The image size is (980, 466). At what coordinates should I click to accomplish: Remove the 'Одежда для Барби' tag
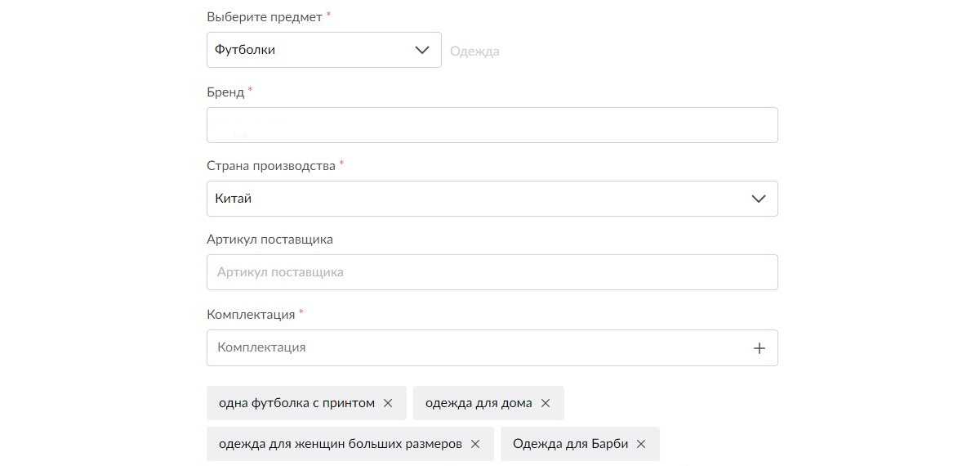pyautogui.click(x=641, y=444)
